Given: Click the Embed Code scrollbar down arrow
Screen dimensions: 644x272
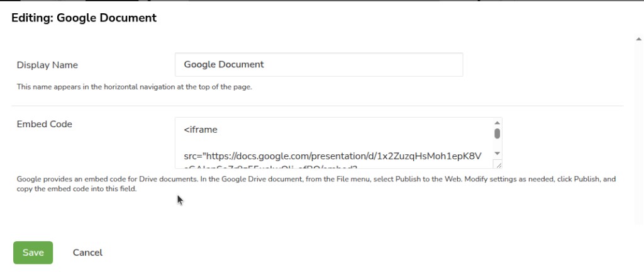Looking at the screenshot, I should tap(497, 153).
